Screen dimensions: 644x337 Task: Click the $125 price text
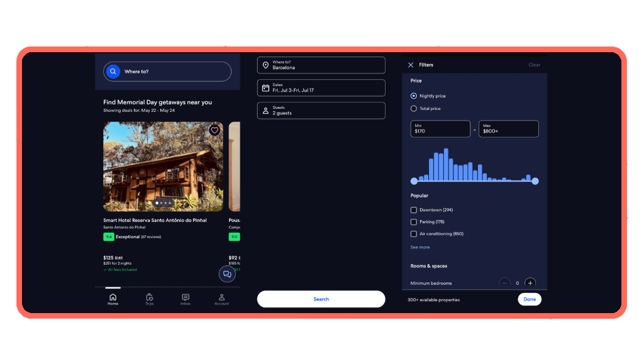[108, 258]
